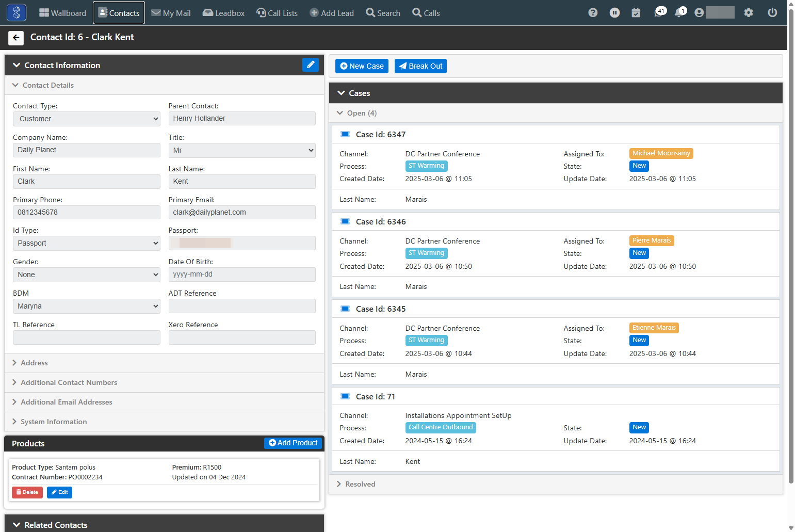
Task: Open the settings gear icon
Action: pyautogui.click(x=749, y=13)
